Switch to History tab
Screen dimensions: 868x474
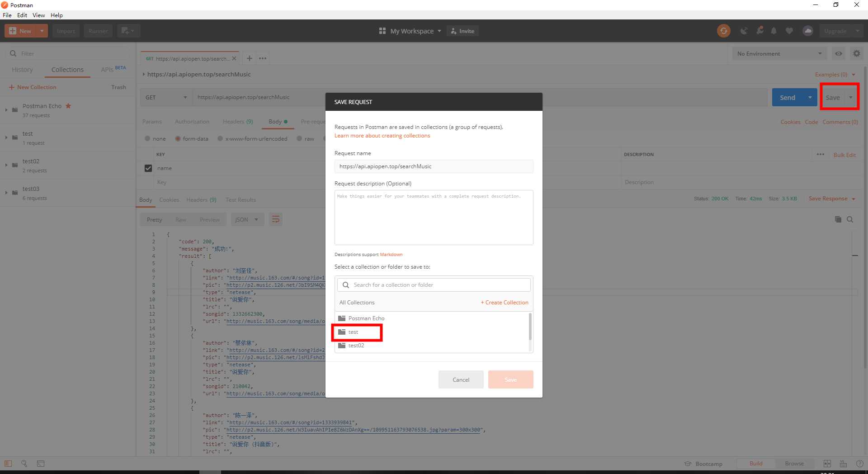coord(22,69)
